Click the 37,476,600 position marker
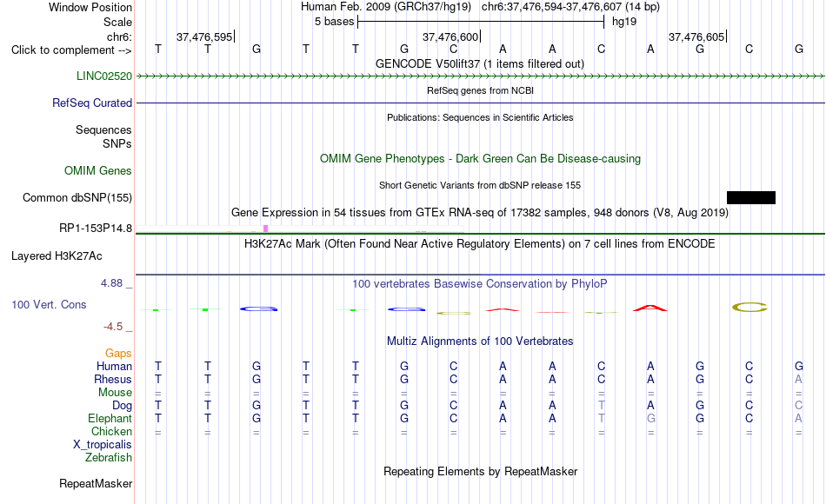Viewport: 826px width, 504px height. point(451,36)
